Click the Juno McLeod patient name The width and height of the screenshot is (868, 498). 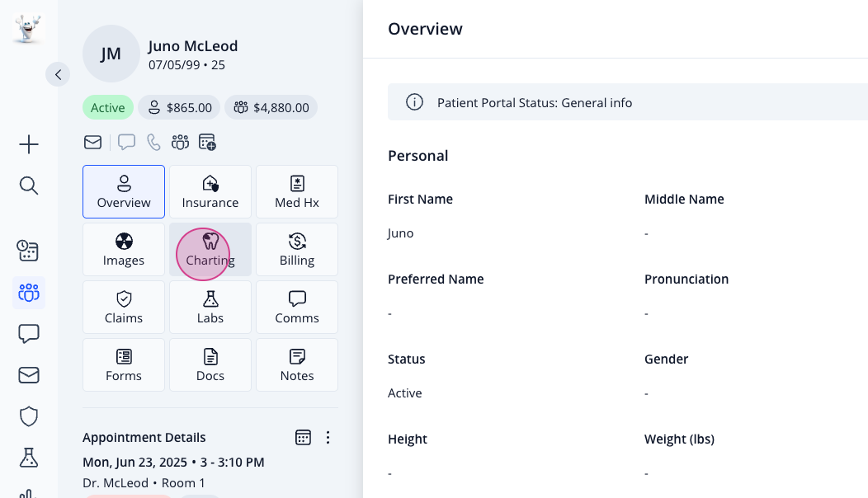coord(192,46)
